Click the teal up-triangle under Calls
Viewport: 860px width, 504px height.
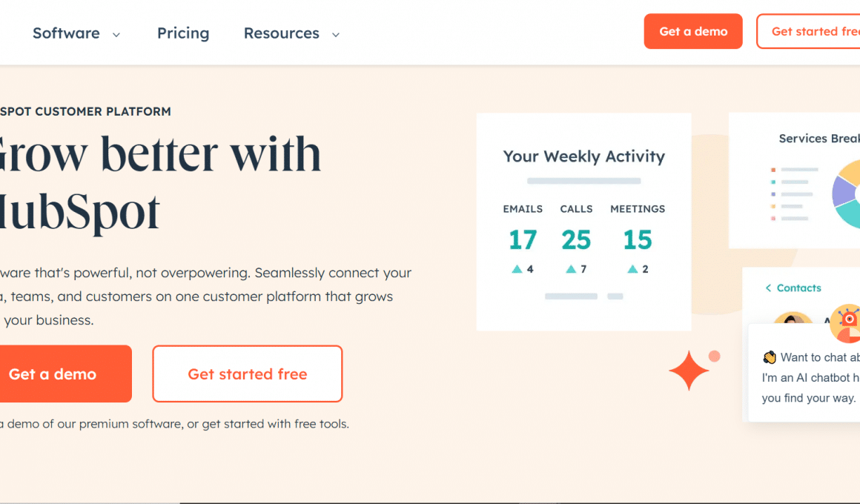571,269
